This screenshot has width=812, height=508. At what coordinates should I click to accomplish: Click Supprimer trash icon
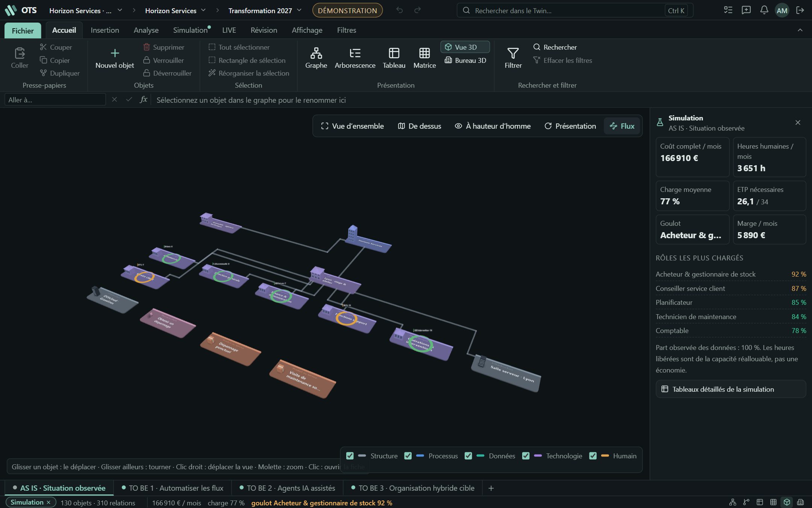[x=147, y=47]
